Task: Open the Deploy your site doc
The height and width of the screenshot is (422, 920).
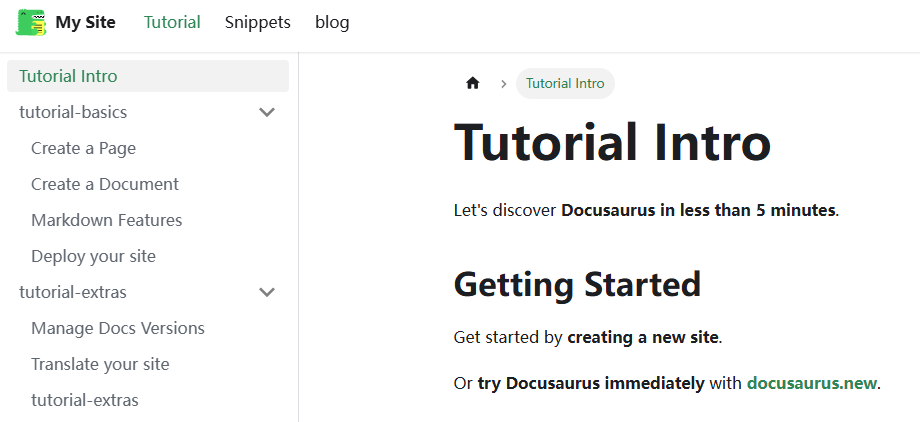Action: point(93,256)
